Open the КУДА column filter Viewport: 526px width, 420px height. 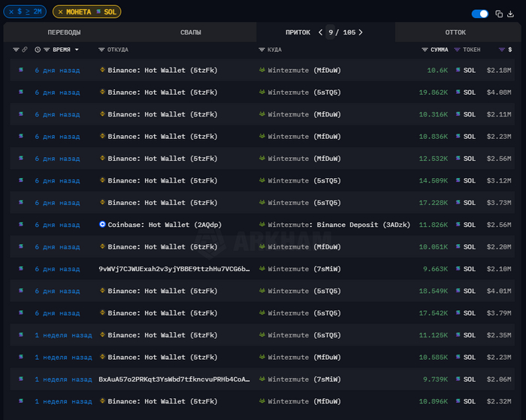[261, 50]
